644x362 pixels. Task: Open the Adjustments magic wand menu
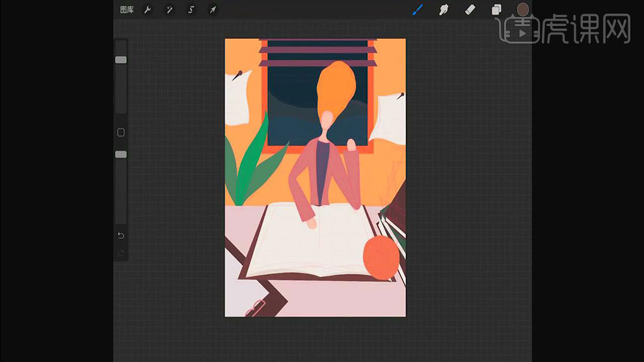coord(169,10)
